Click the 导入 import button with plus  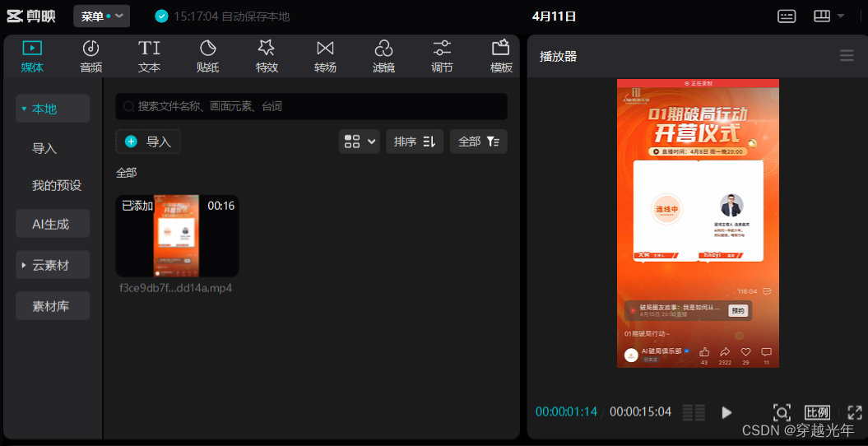tap(148, 142)
